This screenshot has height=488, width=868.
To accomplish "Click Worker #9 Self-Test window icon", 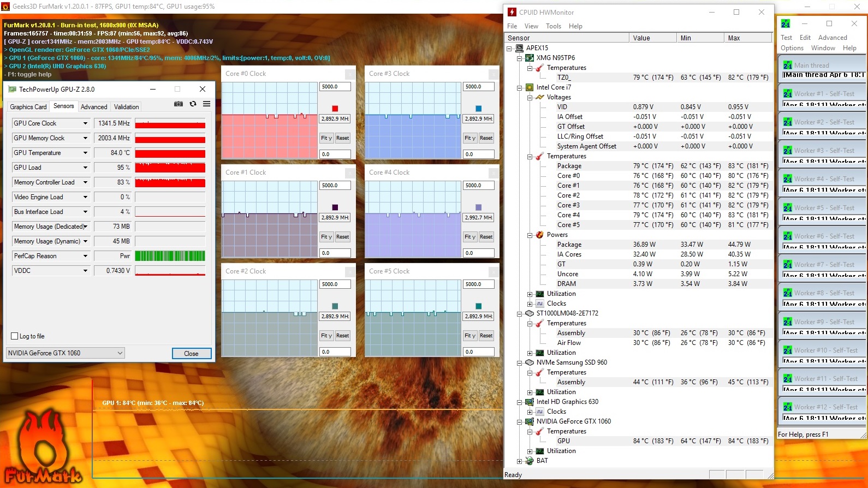I will click(787, 322).
